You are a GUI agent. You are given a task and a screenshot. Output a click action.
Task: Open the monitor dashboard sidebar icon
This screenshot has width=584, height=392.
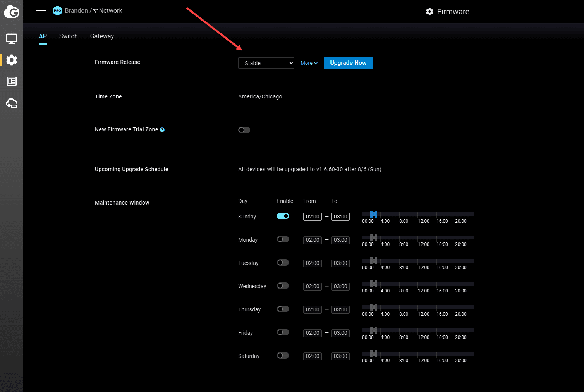point(12,39)
